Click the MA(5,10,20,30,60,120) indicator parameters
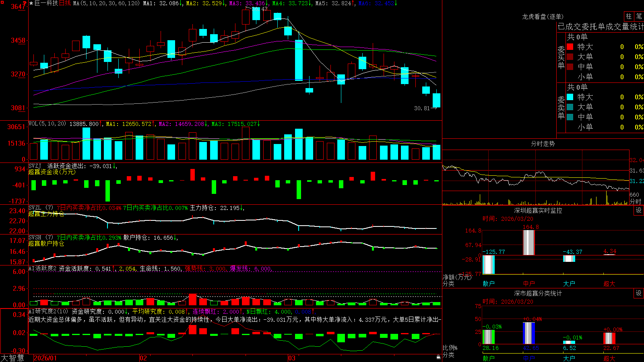Screen dimensions: 644x362 click(106, 3)
